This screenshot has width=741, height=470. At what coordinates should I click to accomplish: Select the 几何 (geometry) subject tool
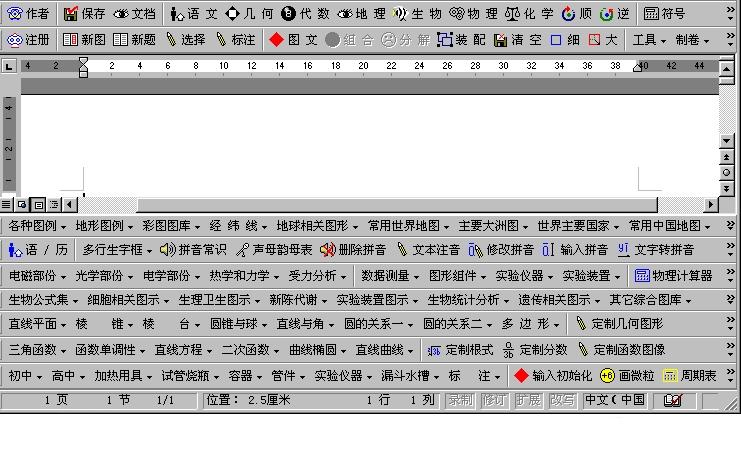tap(249, 14)
